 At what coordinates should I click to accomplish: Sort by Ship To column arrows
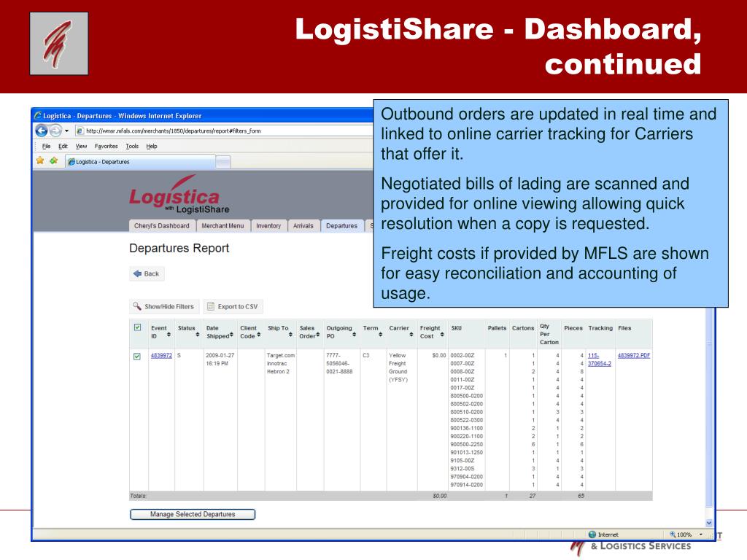290,335
